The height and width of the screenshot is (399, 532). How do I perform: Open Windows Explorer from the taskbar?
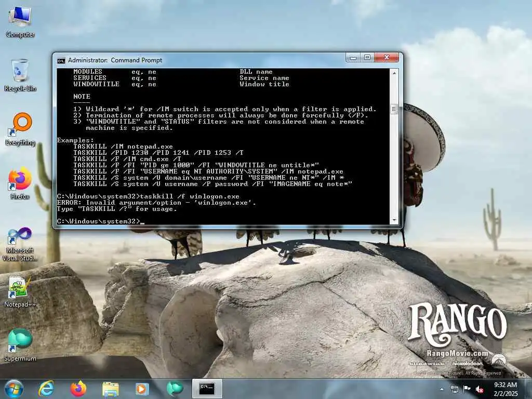110,389
